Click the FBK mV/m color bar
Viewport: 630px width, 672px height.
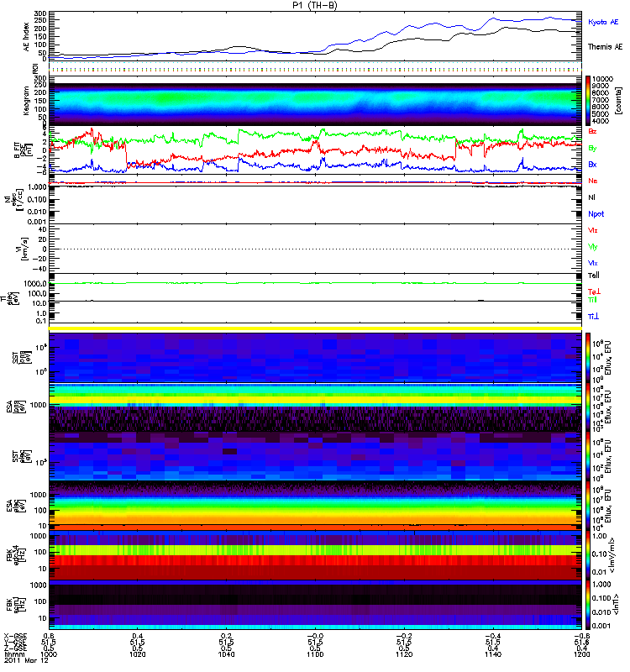click(588, 555)
